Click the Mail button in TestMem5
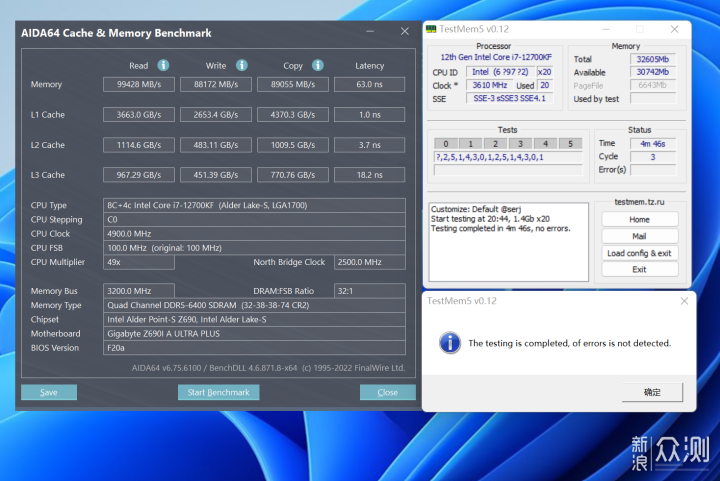This screenshot has height=481, width=720. point(640,236)
